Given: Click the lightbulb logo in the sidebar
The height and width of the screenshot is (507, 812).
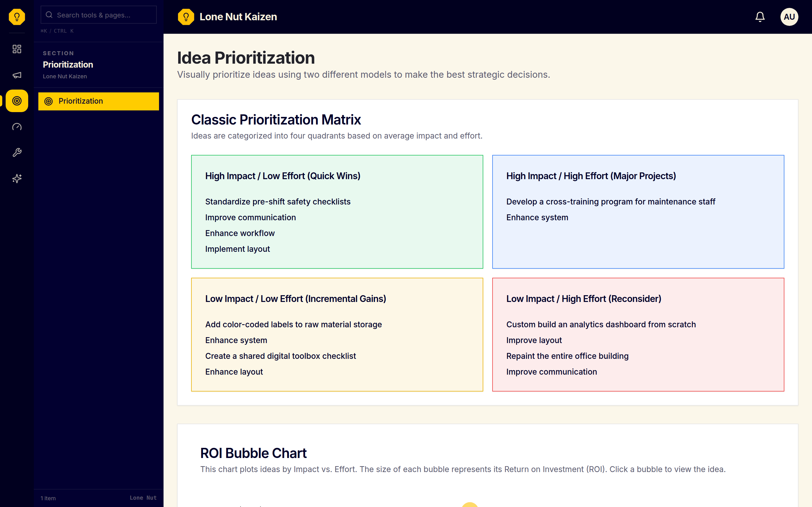Looking at the screenshot, I should click(17, 17).
